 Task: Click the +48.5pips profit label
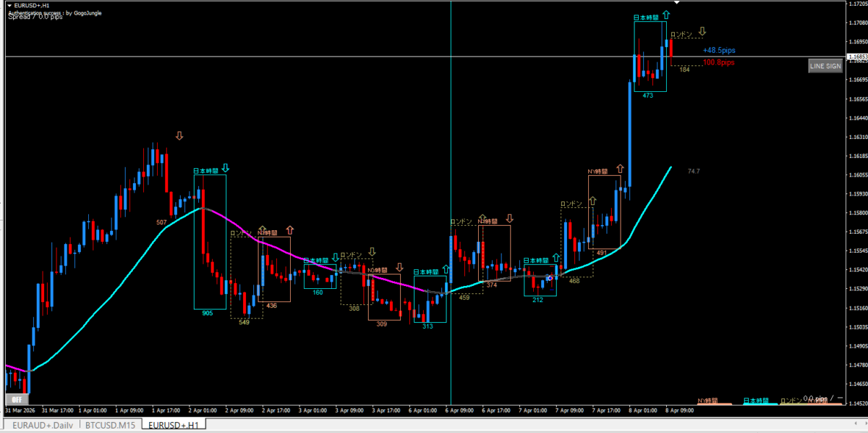718,51
